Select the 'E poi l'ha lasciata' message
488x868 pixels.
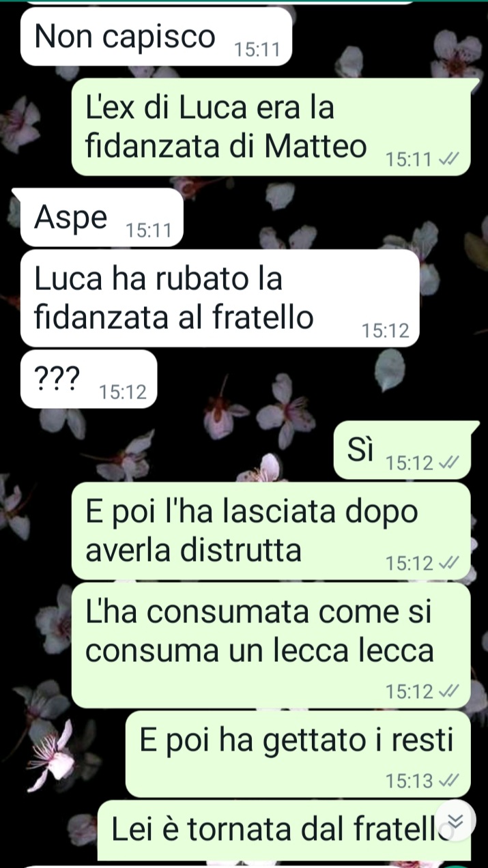click(x=271, y=531)
